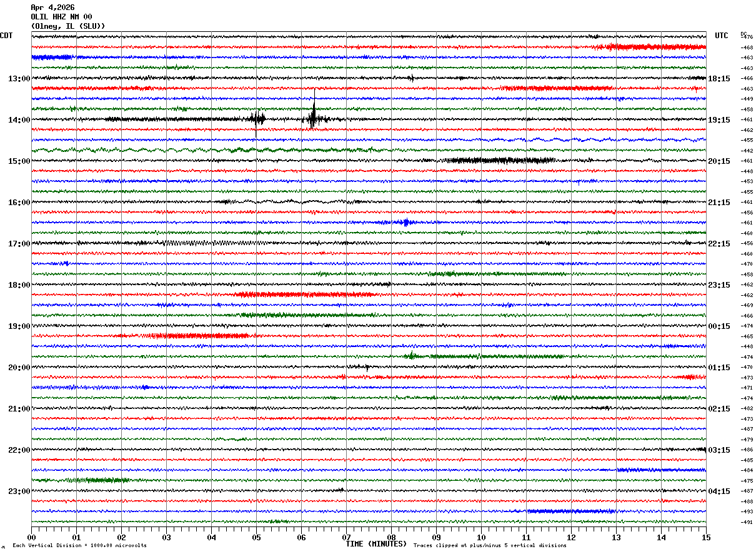Click the DC offset value -482
The width and height of the screenshot is (756, 554).
pos(747,408)
